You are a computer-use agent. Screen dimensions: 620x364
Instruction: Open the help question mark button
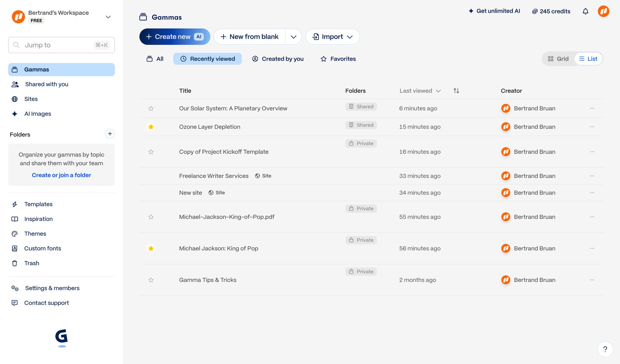[605, 349]
